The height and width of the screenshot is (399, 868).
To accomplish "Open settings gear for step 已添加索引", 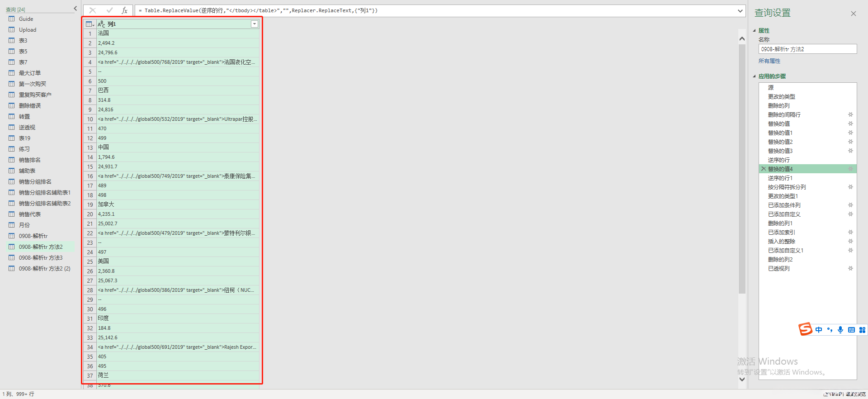I will click(850, 232).
